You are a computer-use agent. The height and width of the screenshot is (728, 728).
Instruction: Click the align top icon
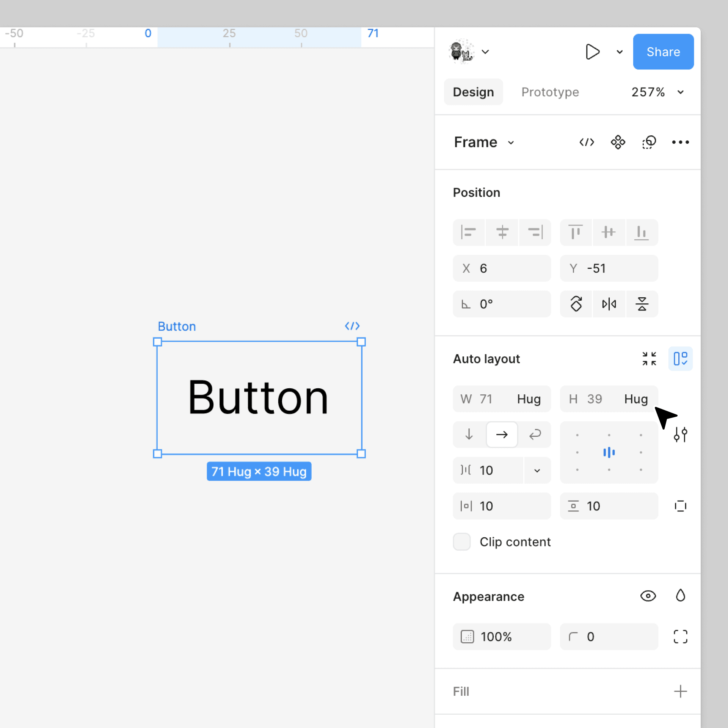(x=576, y=232)
